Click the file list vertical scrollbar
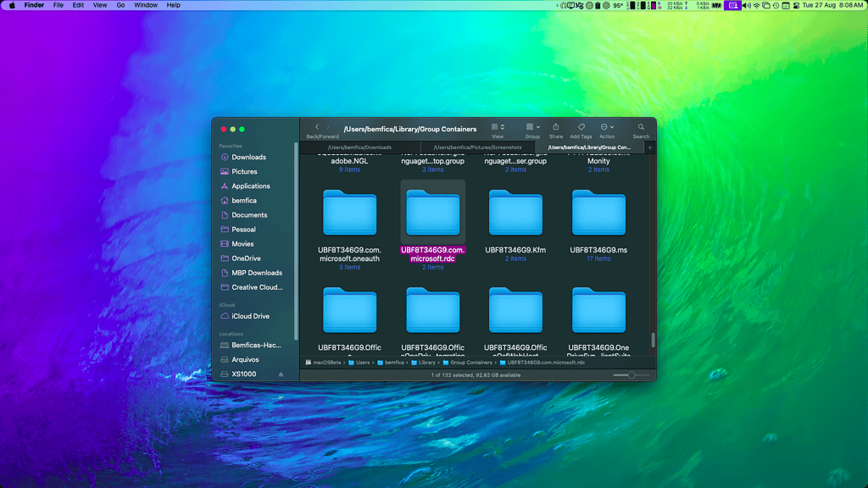This screenshot has height=488, width=868. pos(653,340)
